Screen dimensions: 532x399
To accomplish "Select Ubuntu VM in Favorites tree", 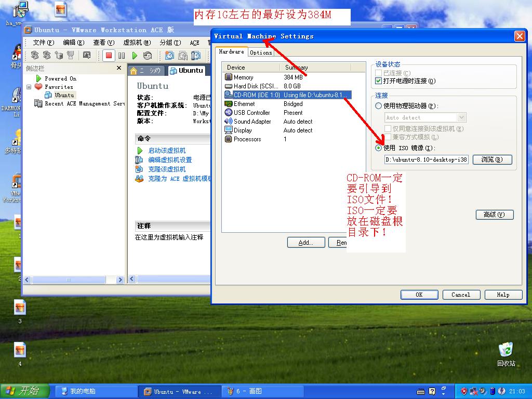I will click(60, 96).
